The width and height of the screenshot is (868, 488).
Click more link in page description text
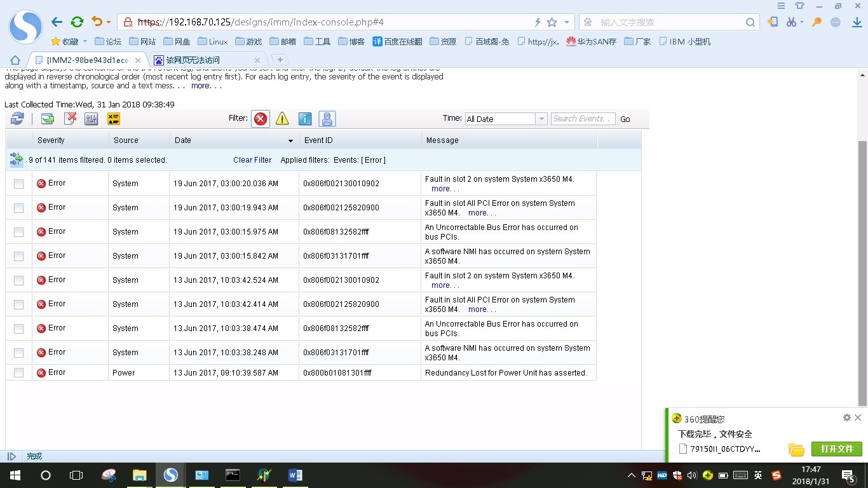207,86
